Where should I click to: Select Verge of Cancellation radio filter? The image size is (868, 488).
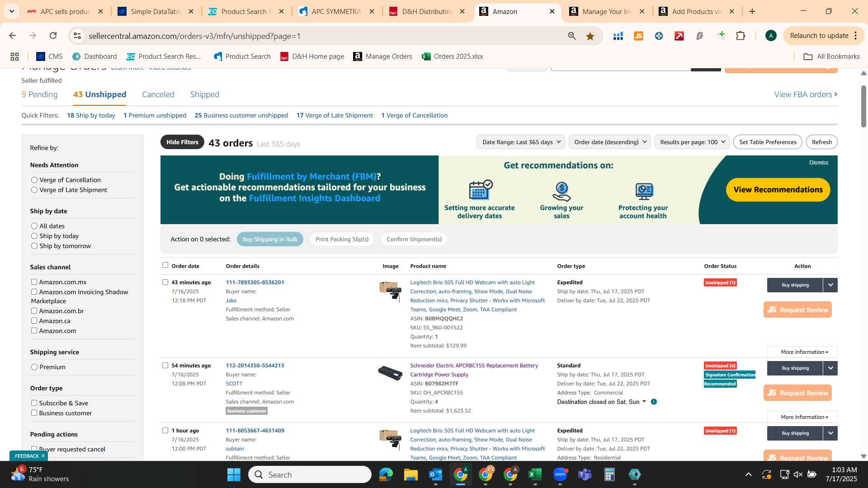[34, 180]
